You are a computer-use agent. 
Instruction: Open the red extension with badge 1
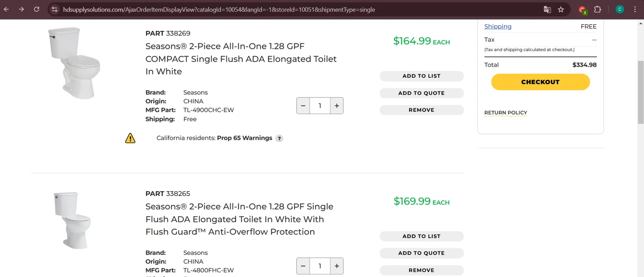[x=583, y=10]
